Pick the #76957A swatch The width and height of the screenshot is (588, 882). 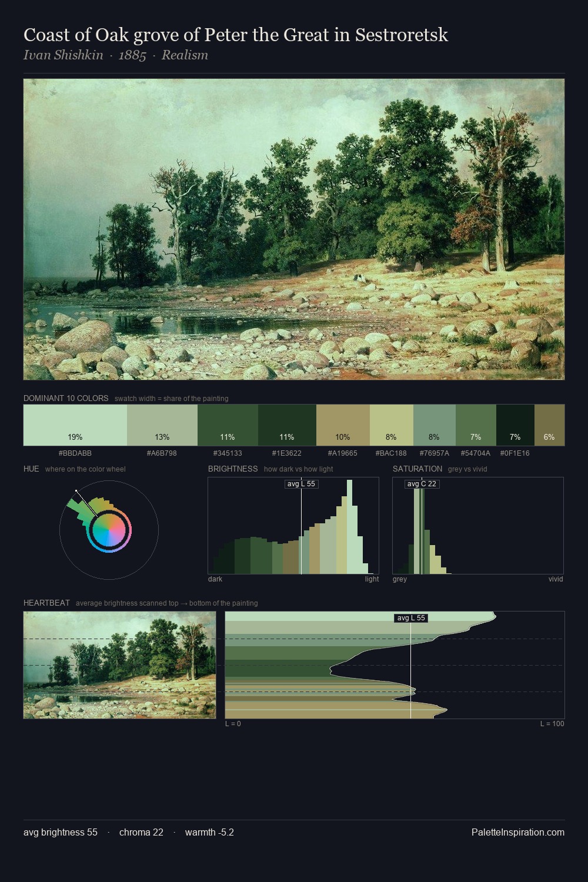coord(435,425)
